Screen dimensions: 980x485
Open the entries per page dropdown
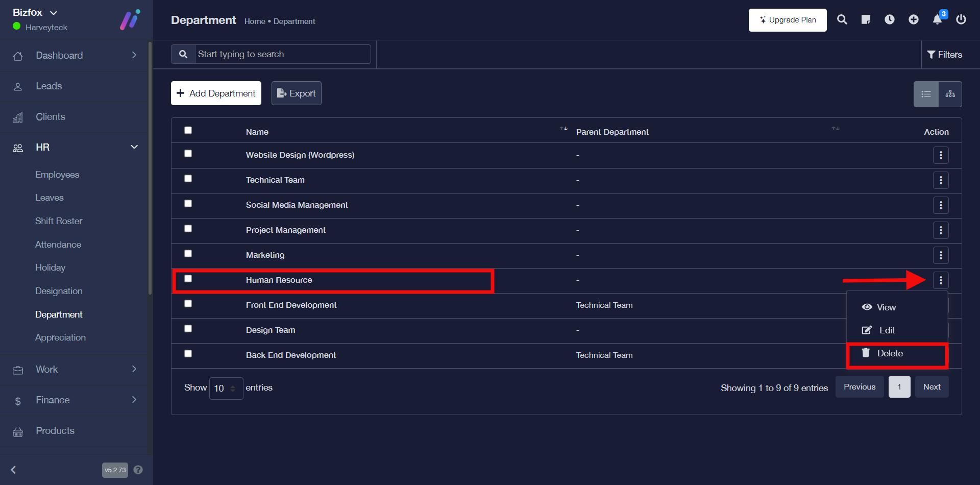226,389
